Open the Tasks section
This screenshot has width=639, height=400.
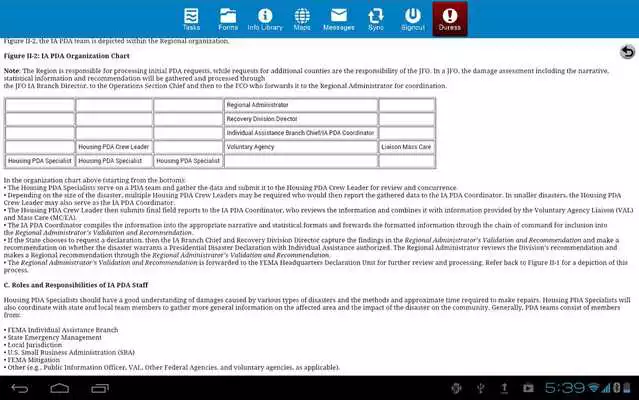pyautogui.click(x=191, y=18)
